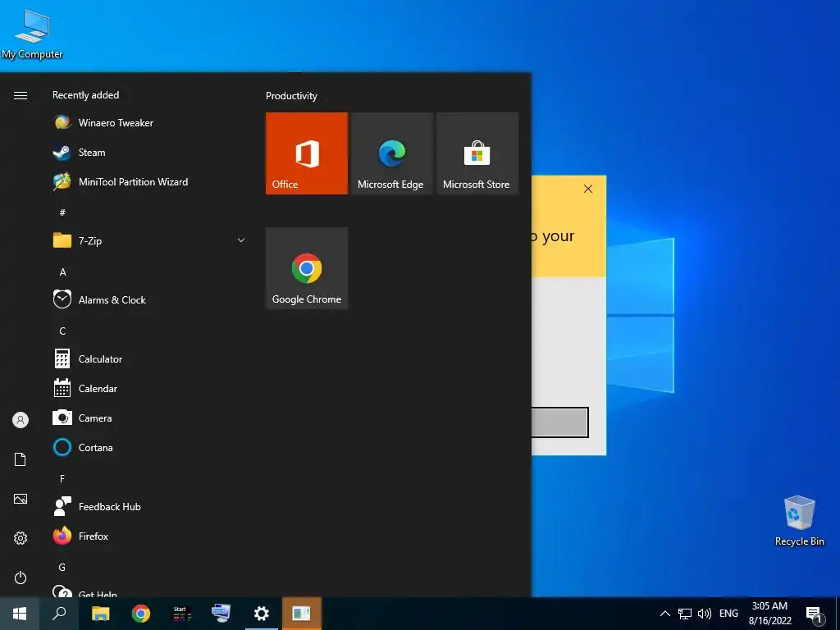Click the Power button in Start

[21, 577]
